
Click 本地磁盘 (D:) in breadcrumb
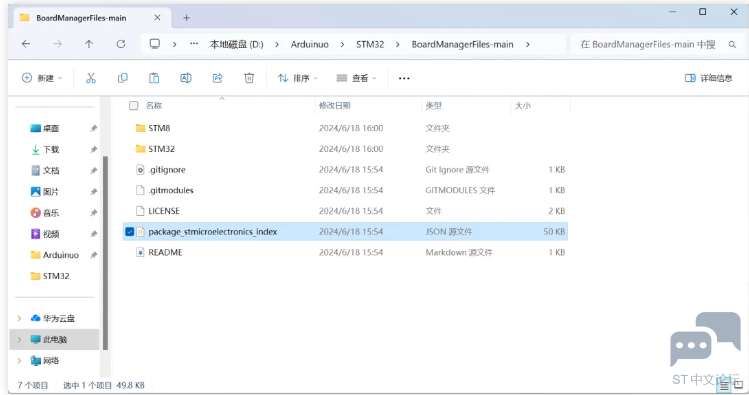(236, 44)
